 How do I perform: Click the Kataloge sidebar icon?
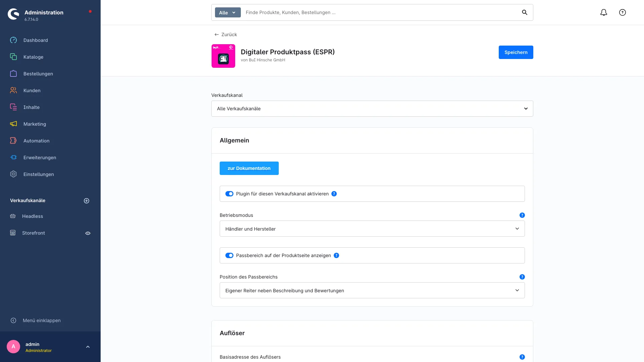pyautogui.click(x=13, y=57)
